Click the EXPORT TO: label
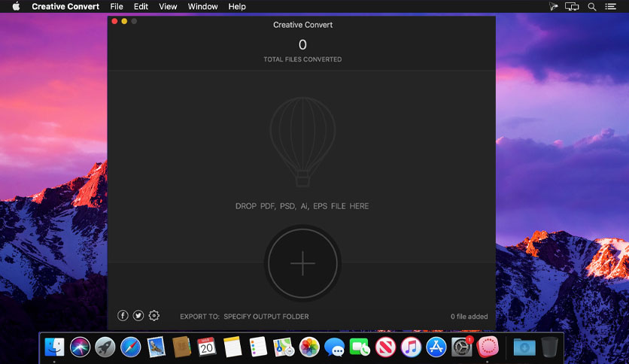 [x=200, y=317]
